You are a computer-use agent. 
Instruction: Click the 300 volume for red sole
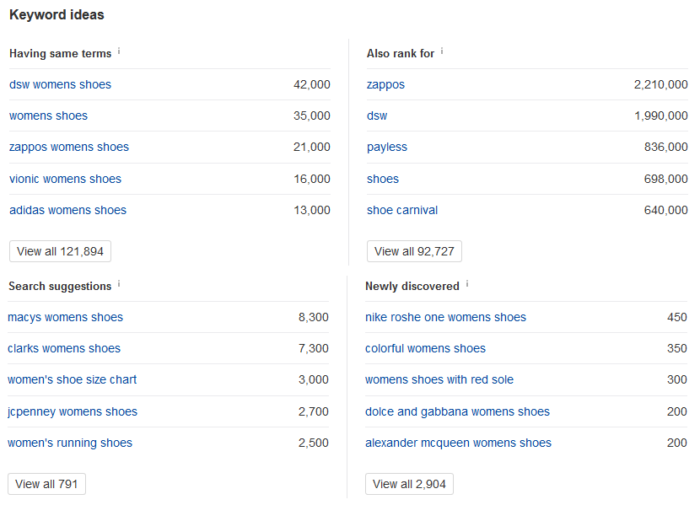[677, 380]
